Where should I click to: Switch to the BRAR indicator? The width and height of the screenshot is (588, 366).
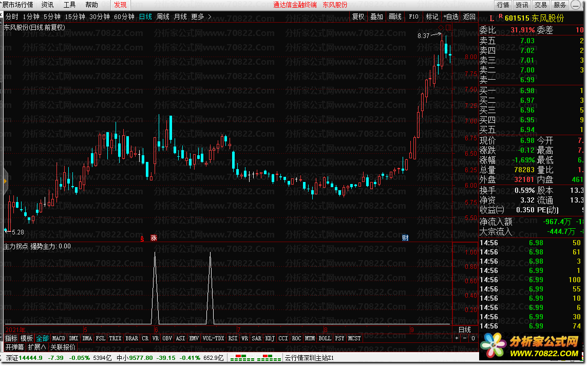(131, 339)
